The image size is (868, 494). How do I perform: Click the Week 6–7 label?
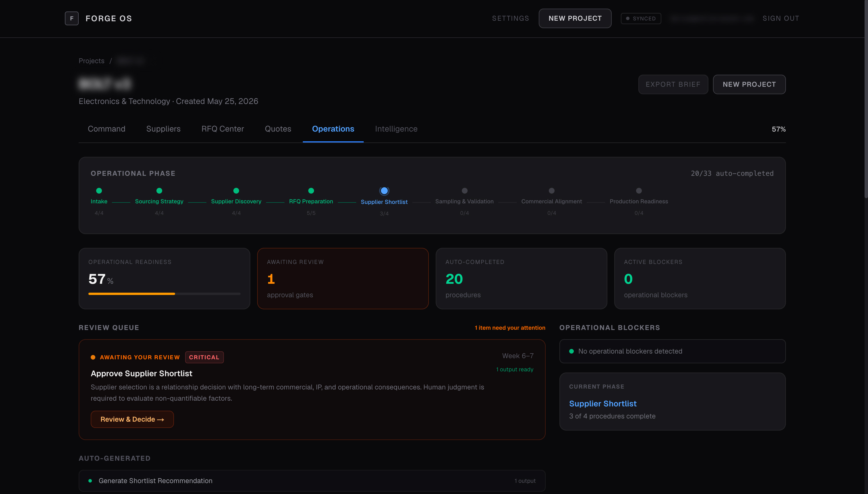pos(518,356)
